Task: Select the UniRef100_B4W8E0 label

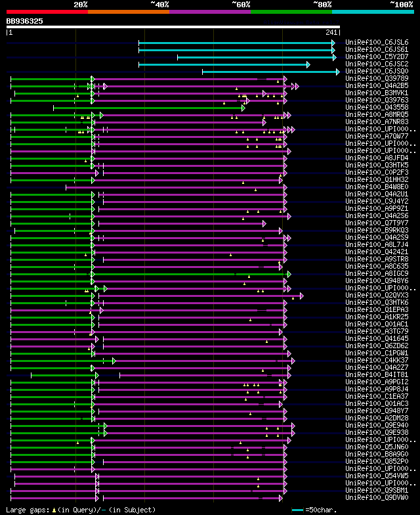Action: (x=377, y=187)
